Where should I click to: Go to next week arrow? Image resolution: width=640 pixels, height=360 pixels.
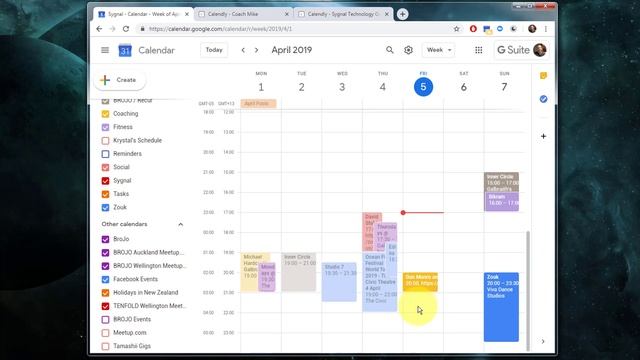[256, 50]
